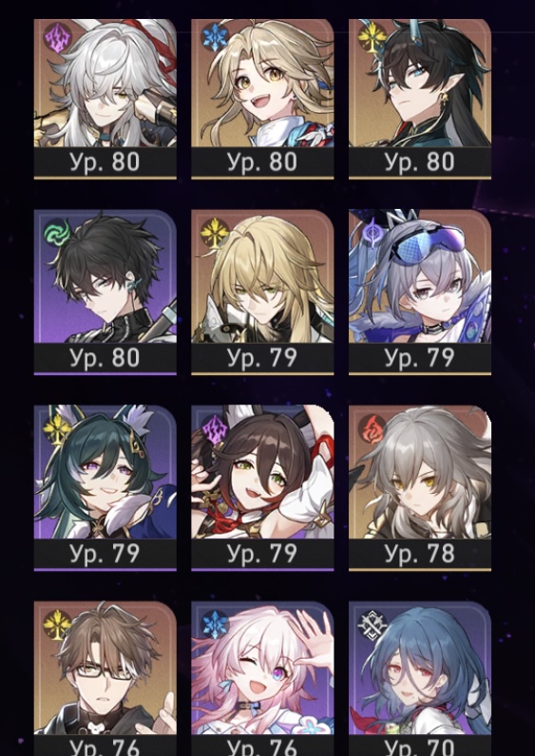Click the Ур. 78 level label
535x756 pixels.
pyautogui.click(x=420, y=554)
